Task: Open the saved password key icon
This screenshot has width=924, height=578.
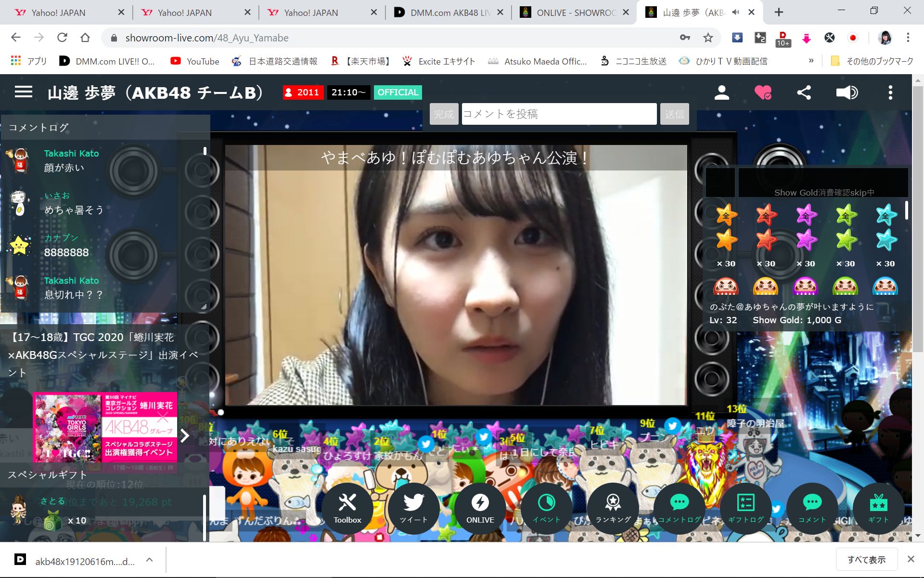Action: pos(685,38)
